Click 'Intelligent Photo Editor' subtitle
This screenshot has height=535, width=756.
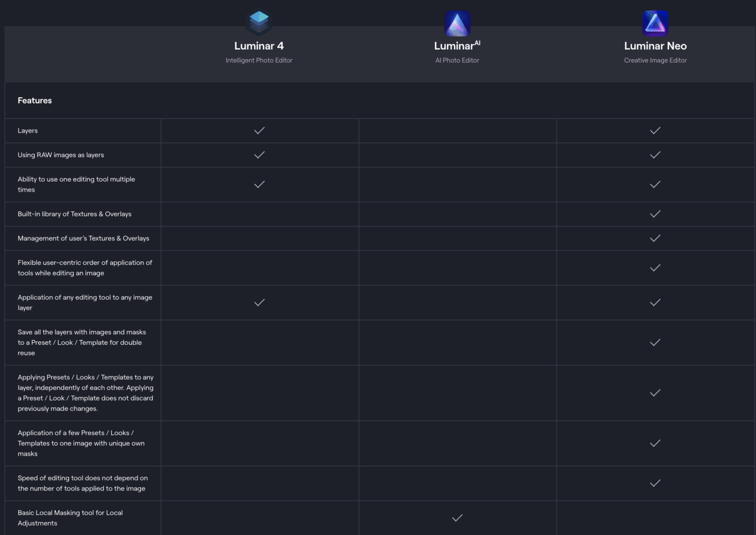259,61
